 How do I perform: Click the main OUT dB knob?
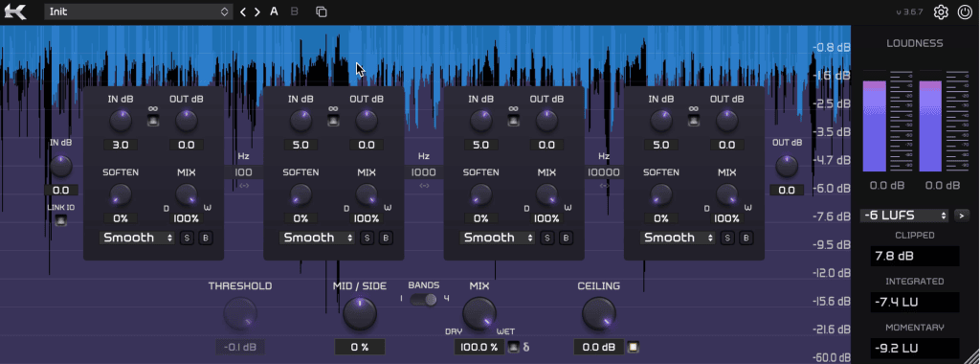[x=787, y=167]
